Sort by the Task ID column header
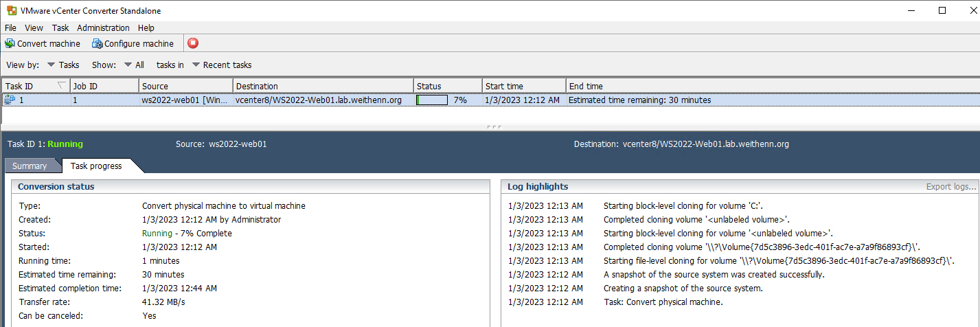The image size is (980, 327). click(x=36, y=86)
